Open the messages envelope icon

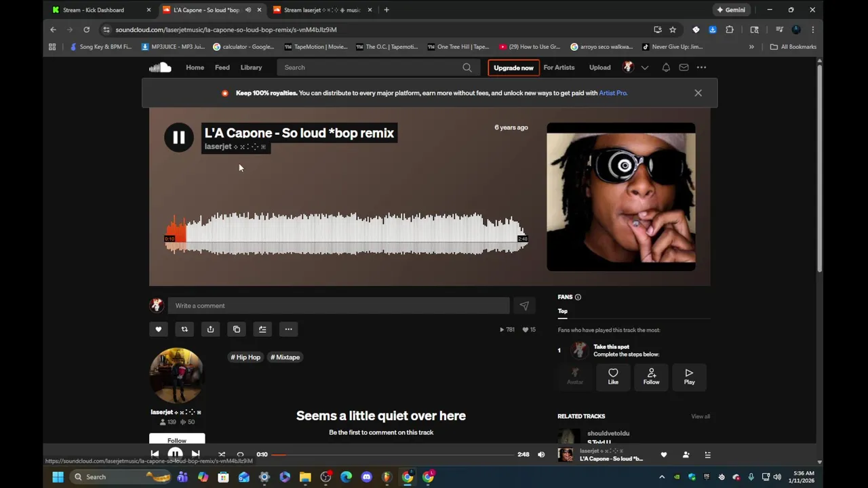[x=684, y=67]
